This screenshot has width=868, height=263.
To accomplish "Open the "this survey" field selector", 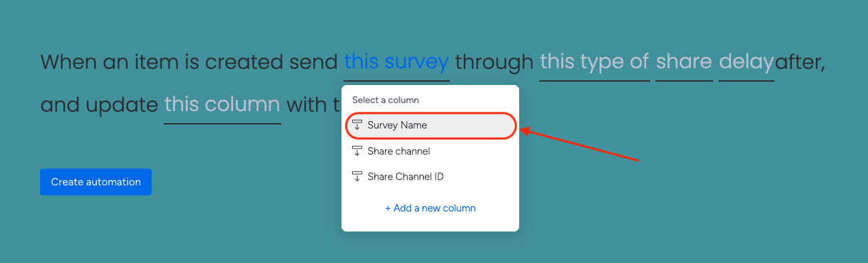I will click(396, 62).
